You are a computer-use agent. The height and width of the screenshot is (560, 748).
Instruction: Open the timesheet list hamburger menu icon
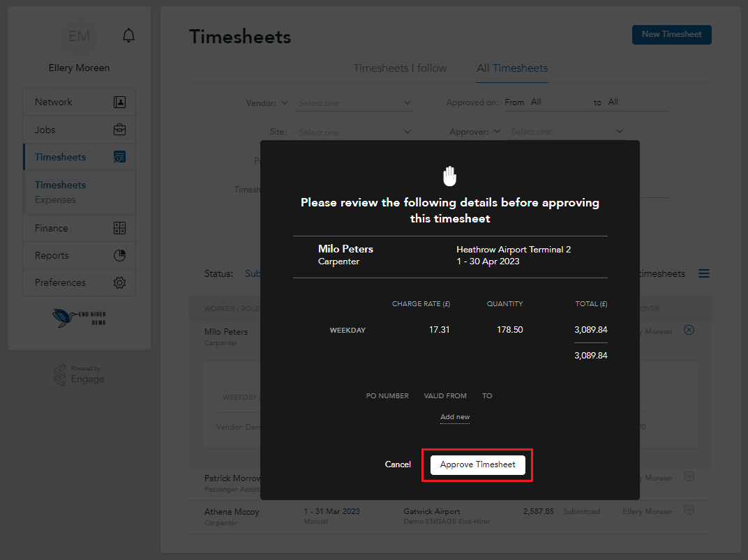(x=704, y=273)
